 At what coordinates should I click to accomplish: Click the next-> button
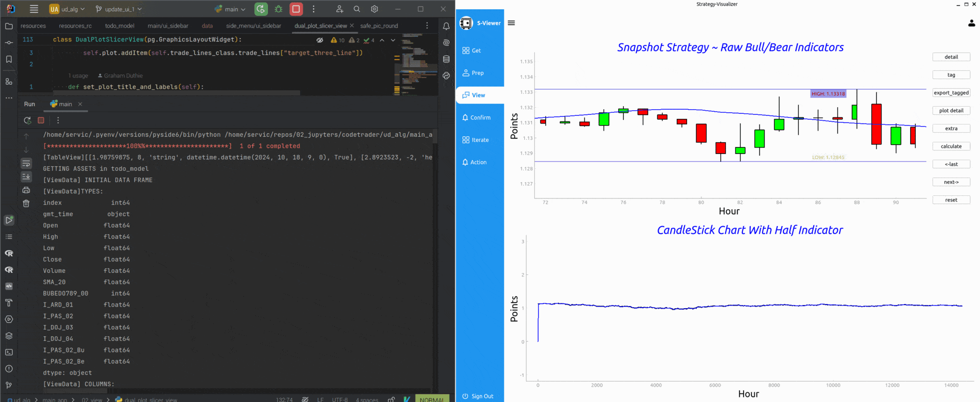click(951, 182)
